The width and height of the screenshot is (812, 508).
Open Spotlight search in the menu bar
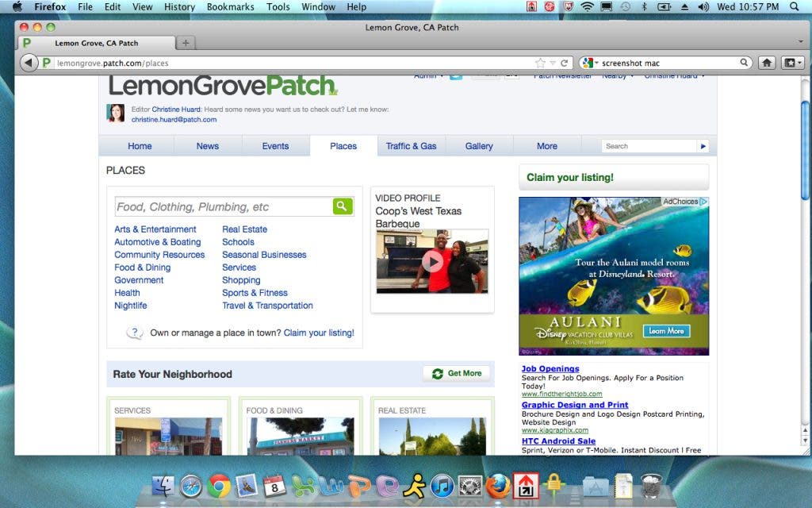(795, 6)
